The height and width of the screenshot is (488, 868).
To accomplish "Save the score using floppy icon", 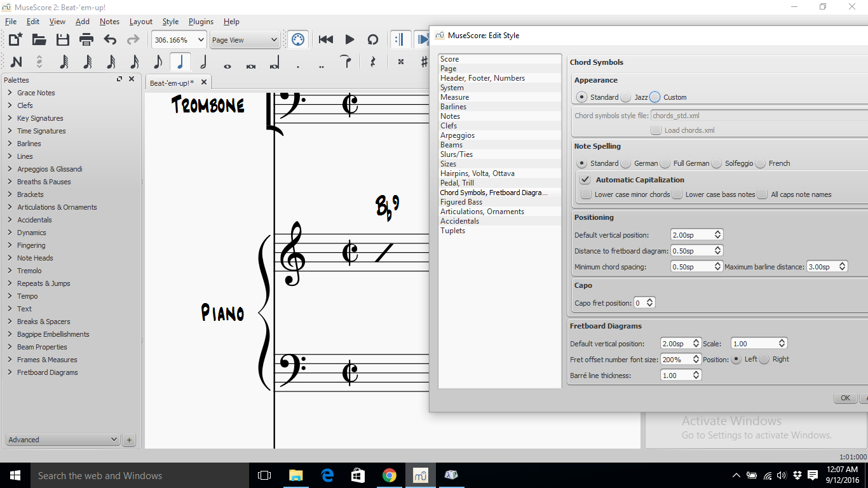I will pyautogui.click(x=63, y=39).
